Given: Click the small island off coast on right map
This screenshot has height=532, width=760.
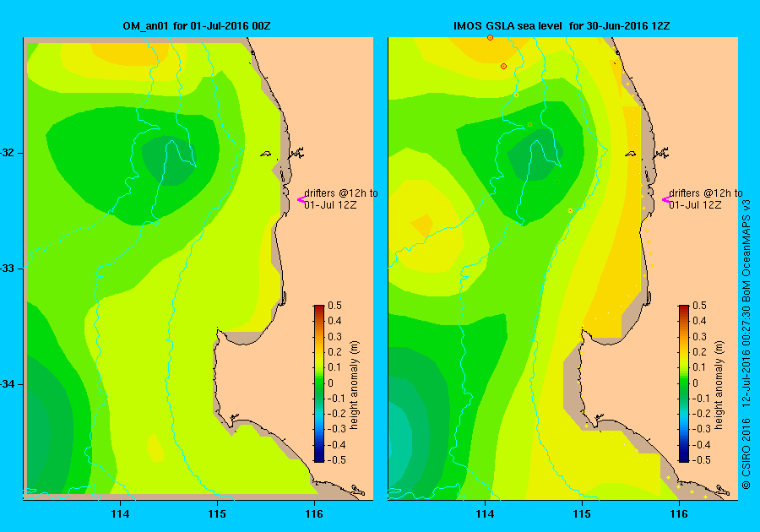Looking at the screenshot, I should coord(630,154).
